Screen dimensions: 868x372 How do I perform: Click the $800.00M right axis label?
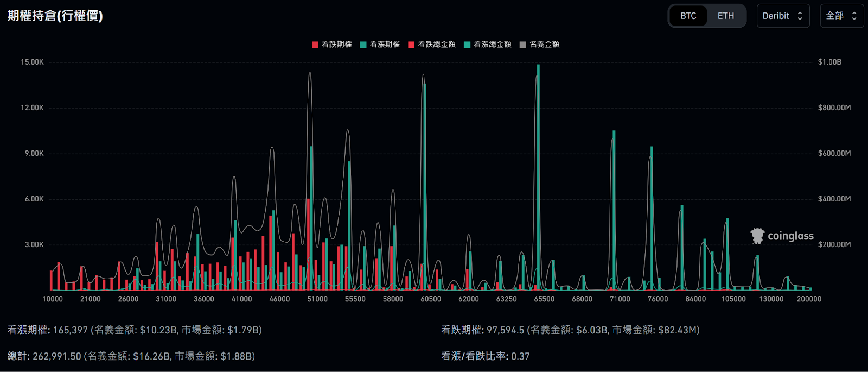tap(834, 108)
